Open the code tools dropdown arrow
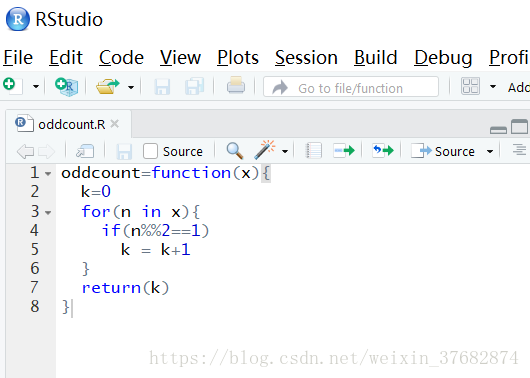 pyautogui.click(x=285, y=151)
